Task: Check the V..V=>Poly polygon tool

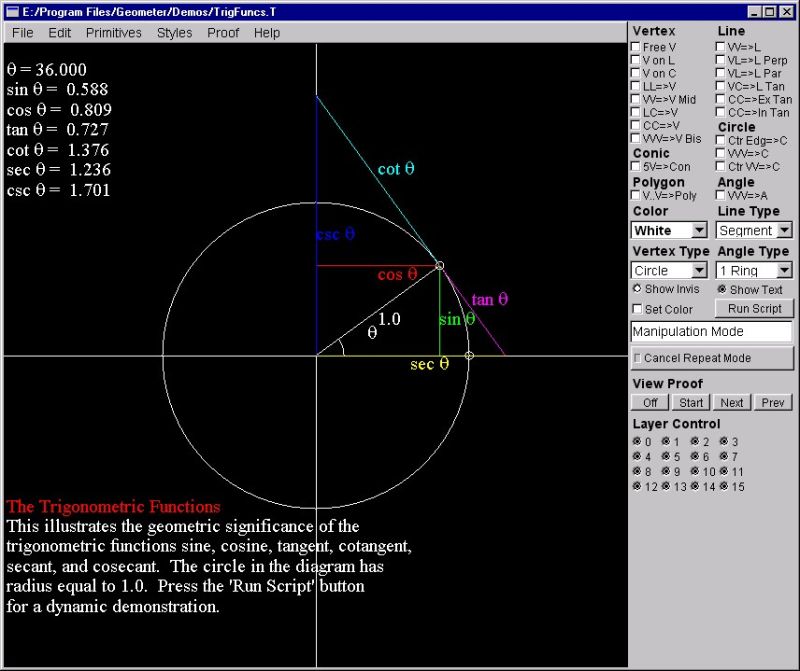Action: [636, 196]
